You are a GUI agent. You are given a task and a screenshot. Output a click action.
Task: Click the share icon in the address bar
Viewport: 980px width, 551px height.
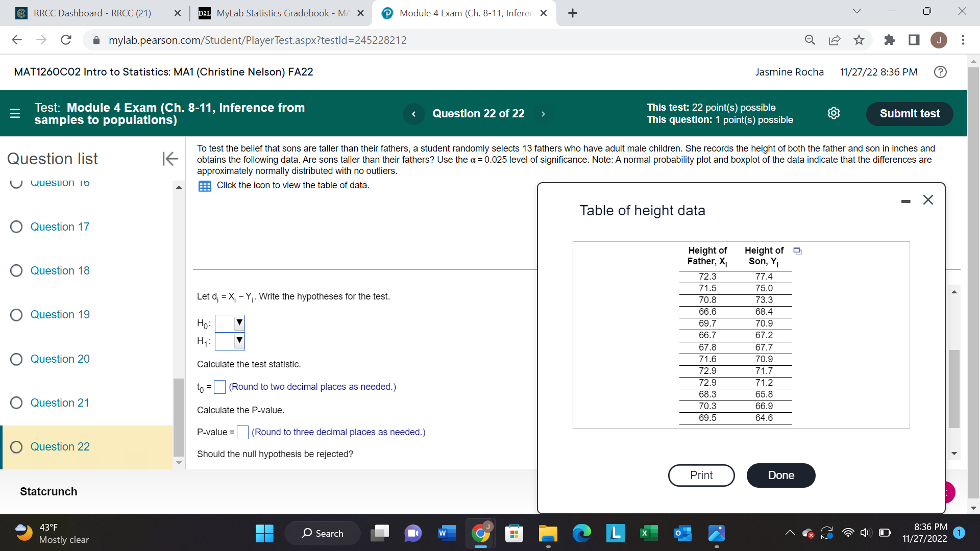click(x=835, y=40)
